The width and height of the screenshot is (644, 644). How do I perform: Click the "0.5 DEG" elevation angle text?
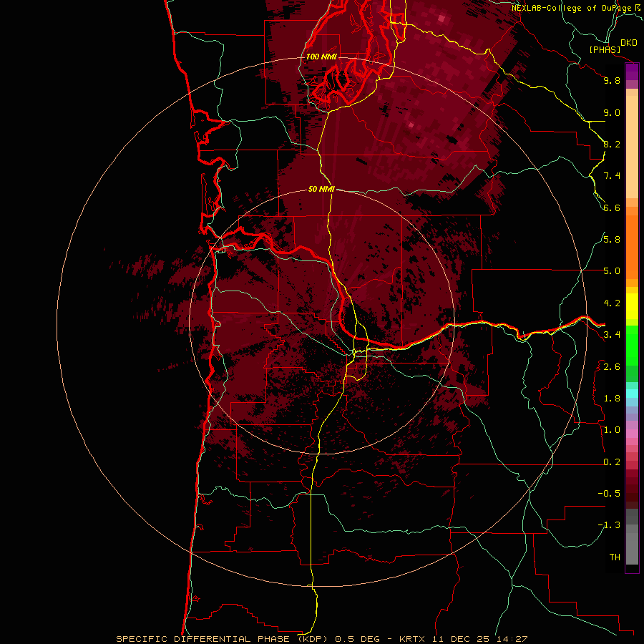coord(357,639)
